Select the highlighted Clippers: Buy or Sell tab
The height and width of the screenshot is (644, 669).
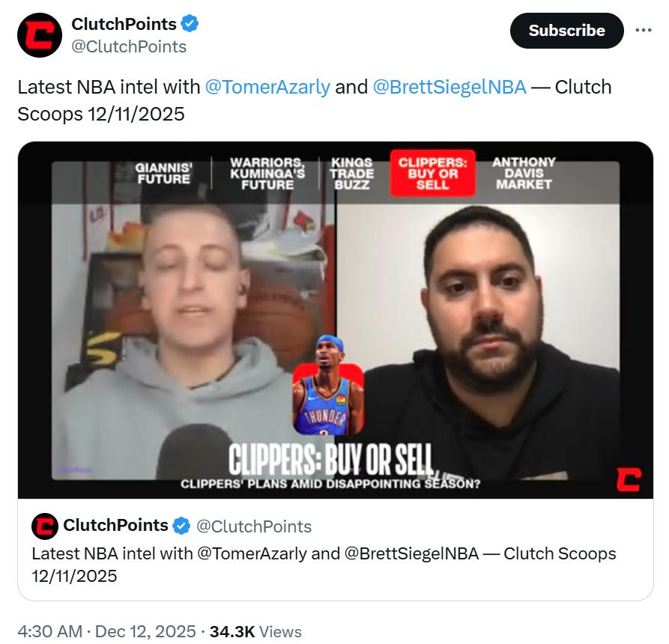tap(432, 173)
